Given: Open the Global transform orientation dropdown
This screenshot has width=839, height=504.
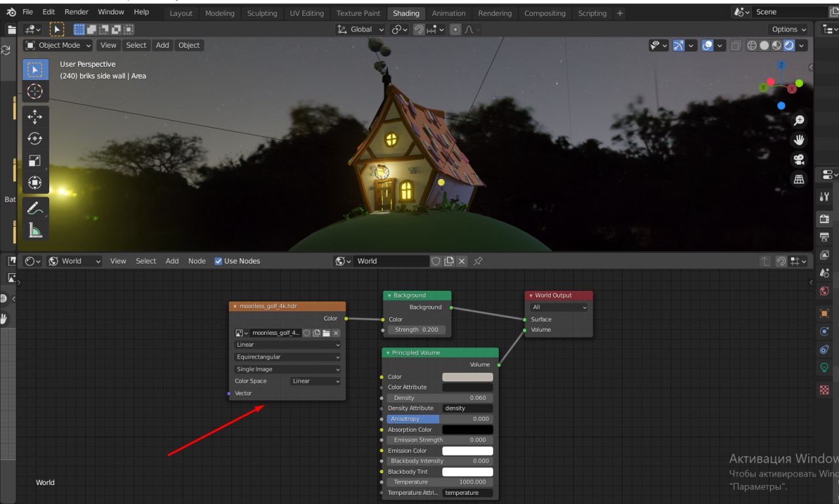Looking at the screenshot, I should [x=361, y=29].
